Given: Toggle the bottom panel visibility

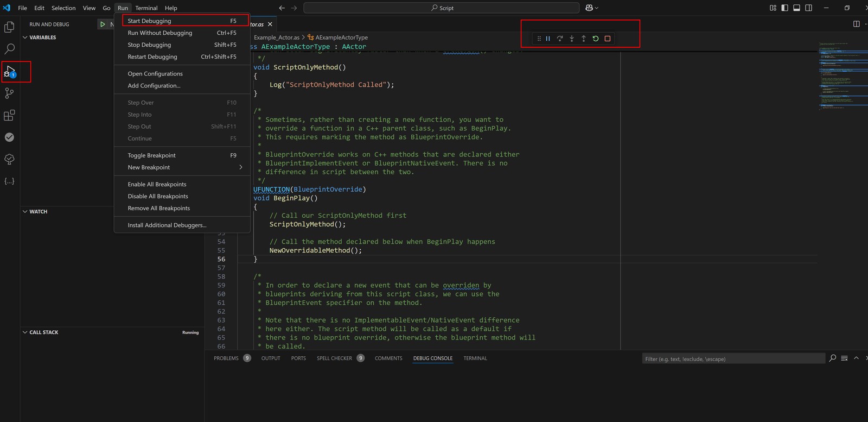Looking at the screenshot, I should click(797, 8).
